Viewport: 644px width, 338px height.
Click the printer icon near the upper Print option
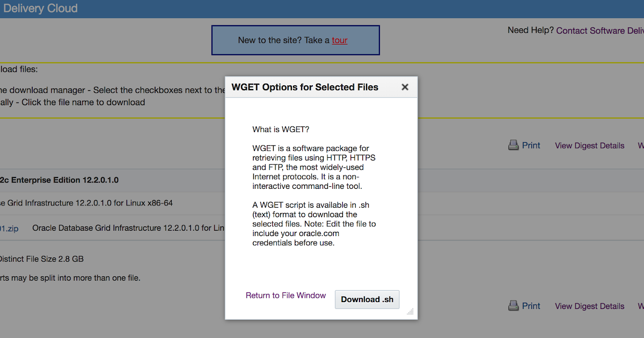click(513, 145)
